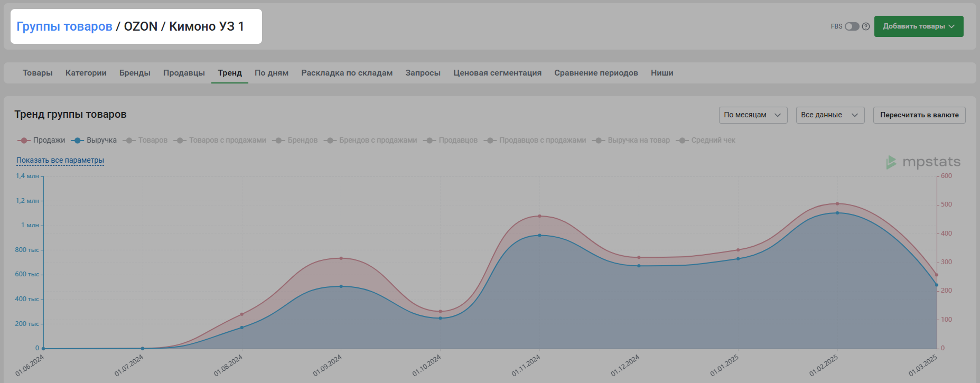This screenshot has height=383, width=980.
Task: Click the 600 right axis label
Action: pyautogui.click(x=946, y=176)
